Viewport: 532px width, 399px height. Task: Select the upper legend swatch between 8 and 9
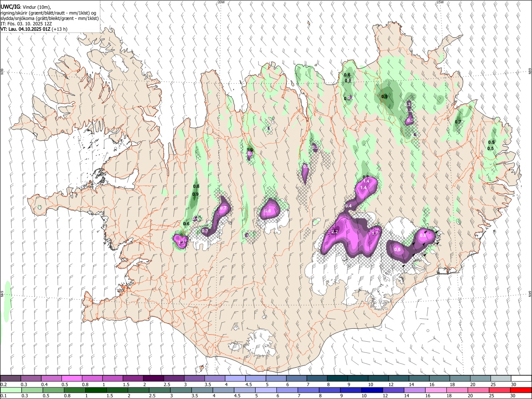tap(337, 379)
